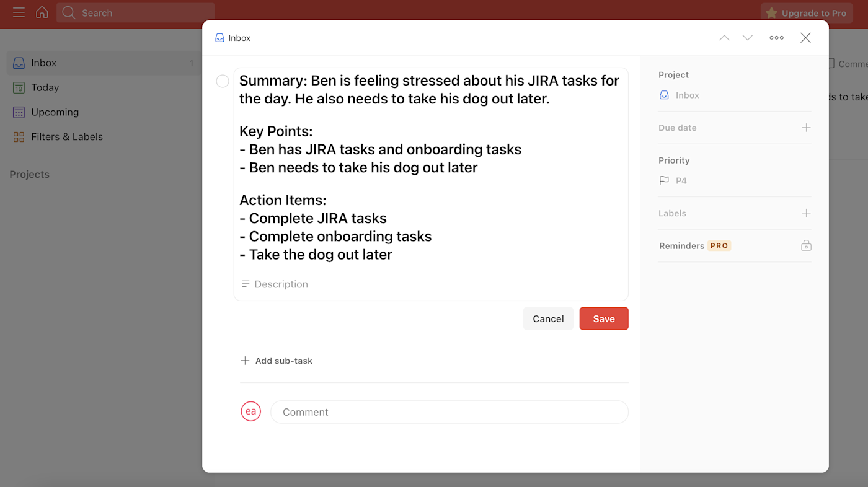Click the Inbox icon under Project
Image resolution: width=868 pixels, height=487 pixels.
tap(664, 95)
